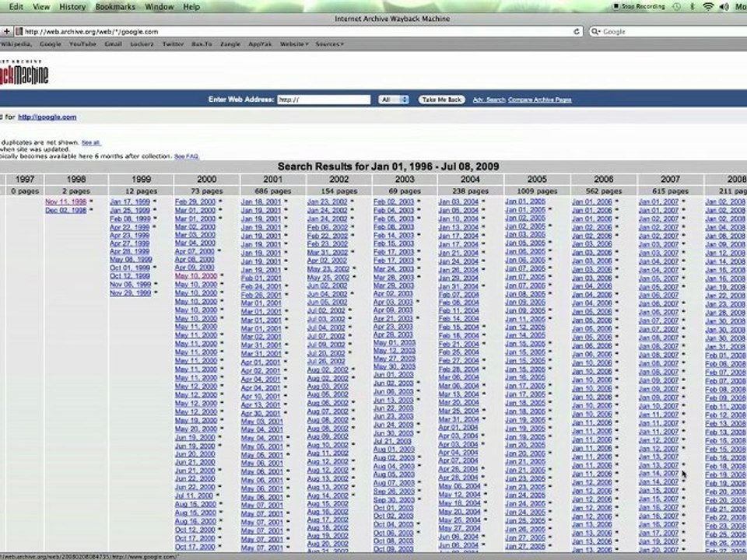Open the Jan 17, 1999 snapshot
This screenshot has height=560, width=747.
pyautogui.click(x=130, y=202)
